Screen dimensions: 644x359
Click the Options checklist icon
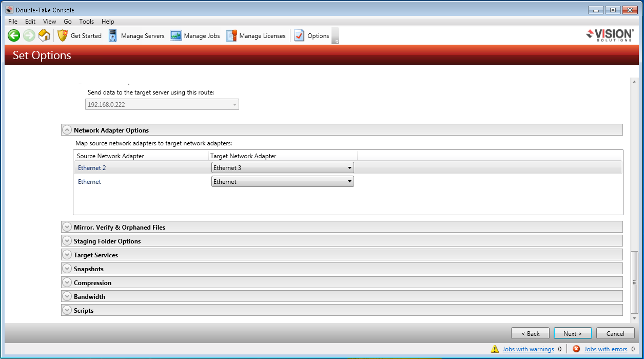(299, 35)
